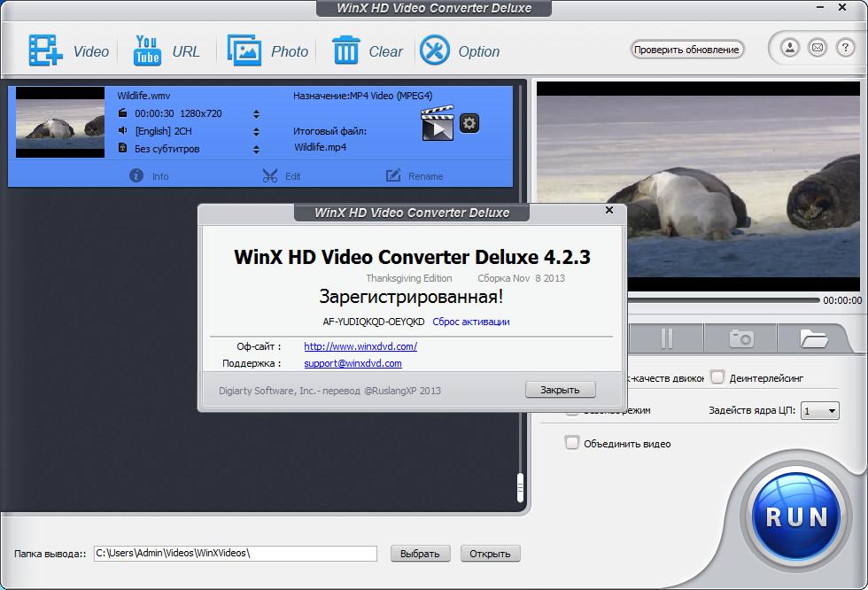Expand the Задейств ядра ЦП dropdown
The width and height of the screenshot is (868, 590).
[x=819, y=411]
